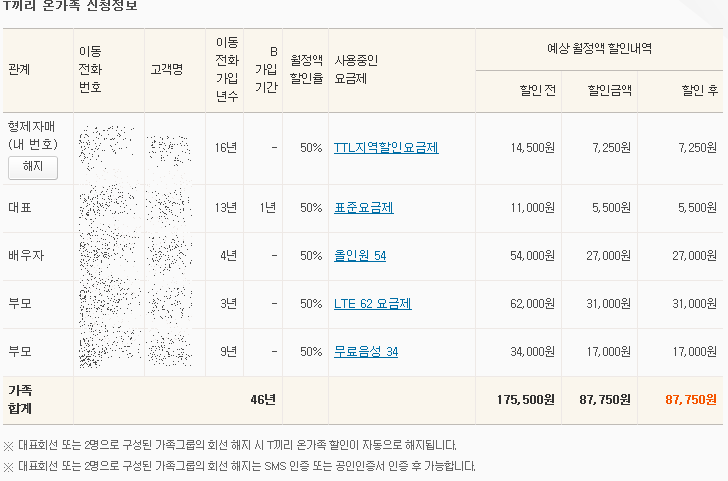Select the 배우자 relation cell

coord(26,256)
